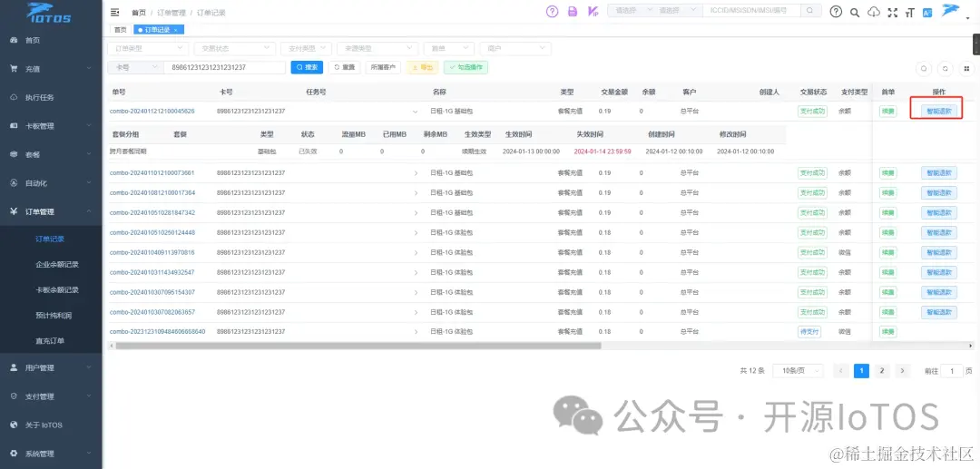Viewport: 980px width, 469px height.
Task: Click the cloud download icon
Action: (875, 12)
